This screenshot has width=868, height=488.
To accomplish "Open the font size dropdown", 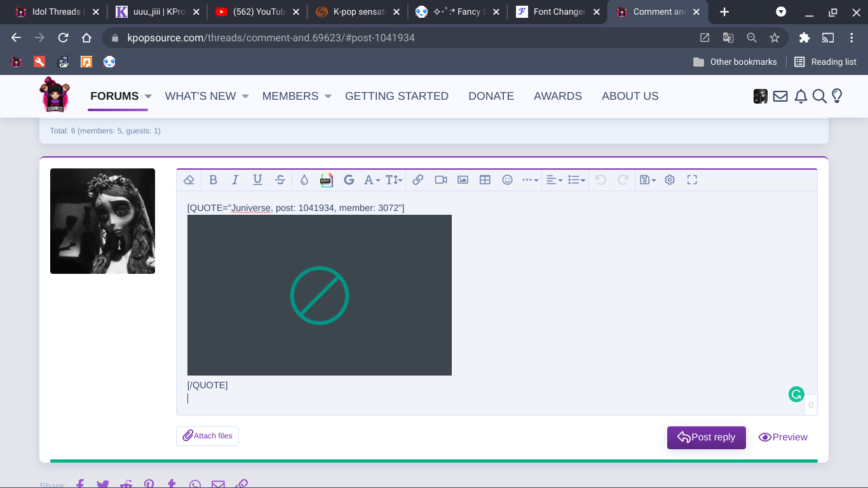I will pyautogui.click(x=394, y=180).
